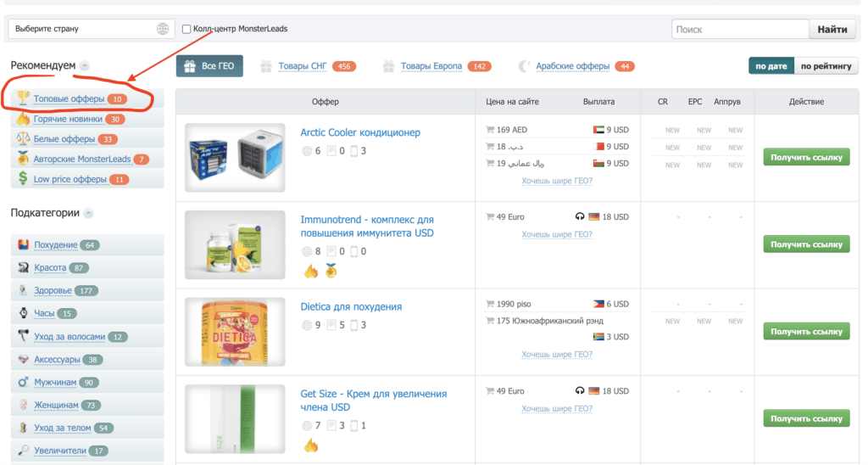Open the Похудение subcategory

(56, 244)
